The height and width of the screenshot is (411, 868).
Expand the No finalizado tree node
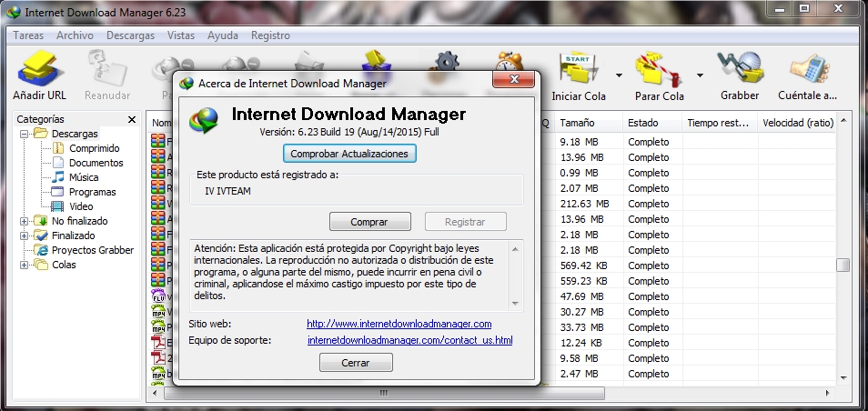[24, 221]
